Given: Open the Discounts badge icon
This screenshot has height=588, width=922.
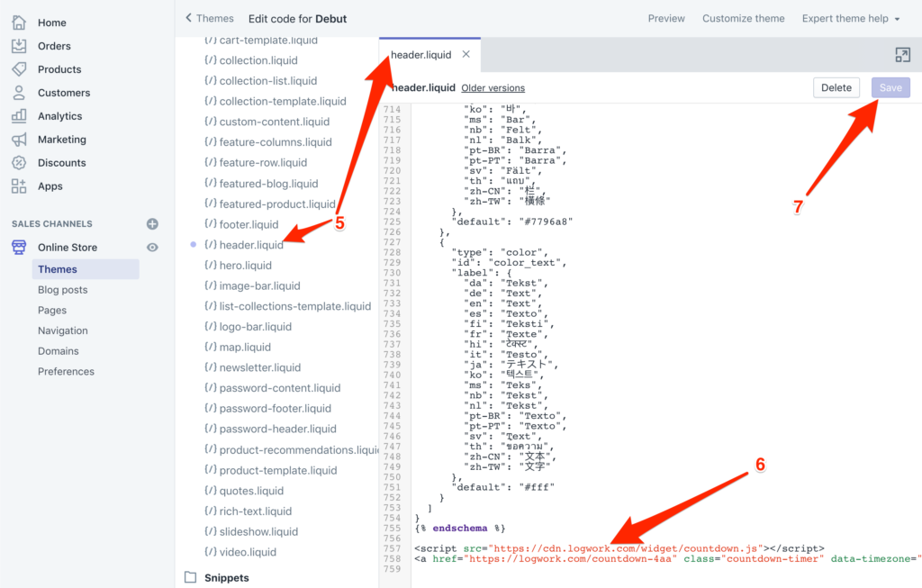Looking at the screenshot, I should point(19,163).
